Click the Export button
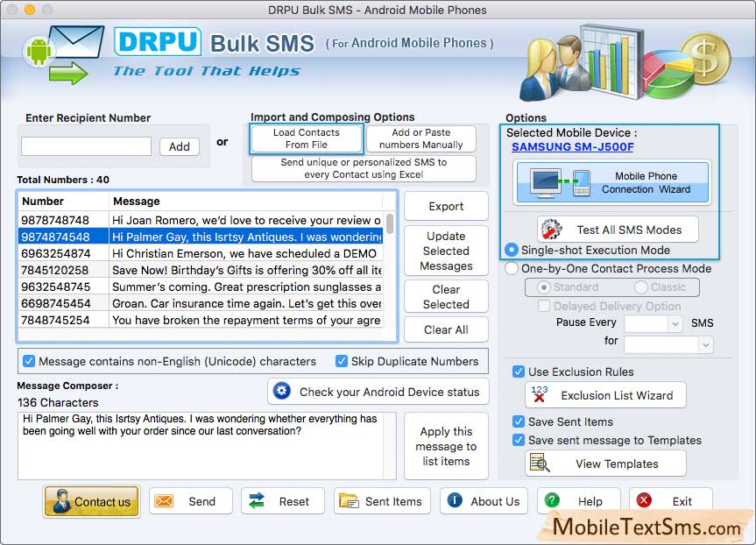The height and width of the screenshot is (545, 756). pyautogui.click(x=446, y=206)
